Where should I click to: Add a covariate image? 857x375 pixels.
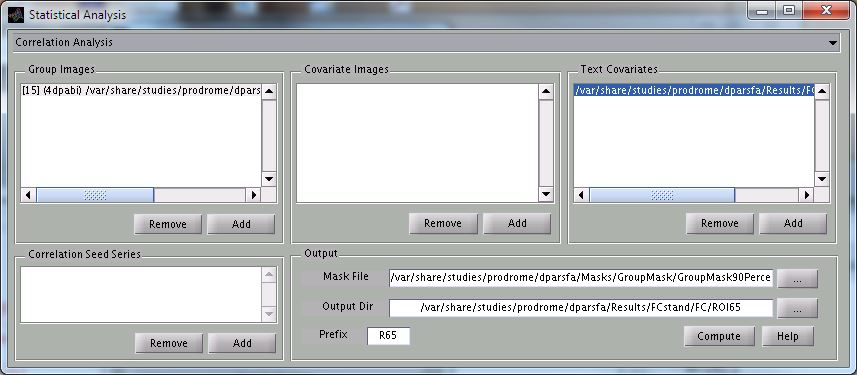(x=517, y=223)
